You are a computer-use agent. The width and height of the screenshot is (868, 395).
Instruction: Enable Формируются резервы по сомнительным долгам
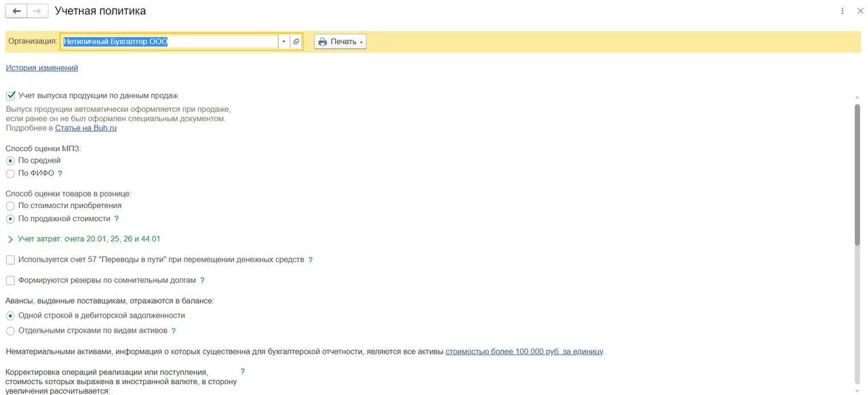[x=10, y=280]
